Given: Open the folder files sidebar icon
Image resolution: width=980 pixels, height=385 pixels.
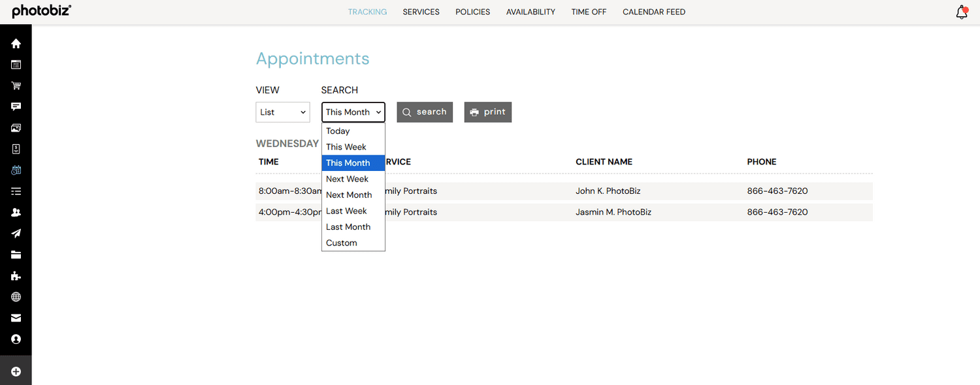Looking at the screenshot, I should (16, 254).
